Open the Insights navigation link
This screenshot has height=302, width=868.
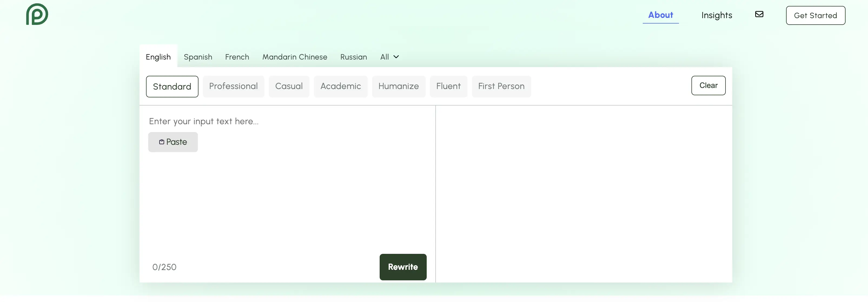tap(716, 15)
